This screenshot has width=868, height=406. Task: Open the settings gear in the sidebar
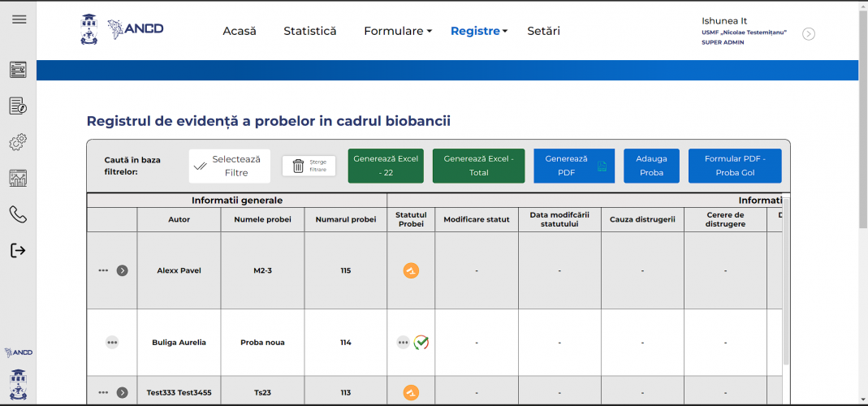(18, 142)
